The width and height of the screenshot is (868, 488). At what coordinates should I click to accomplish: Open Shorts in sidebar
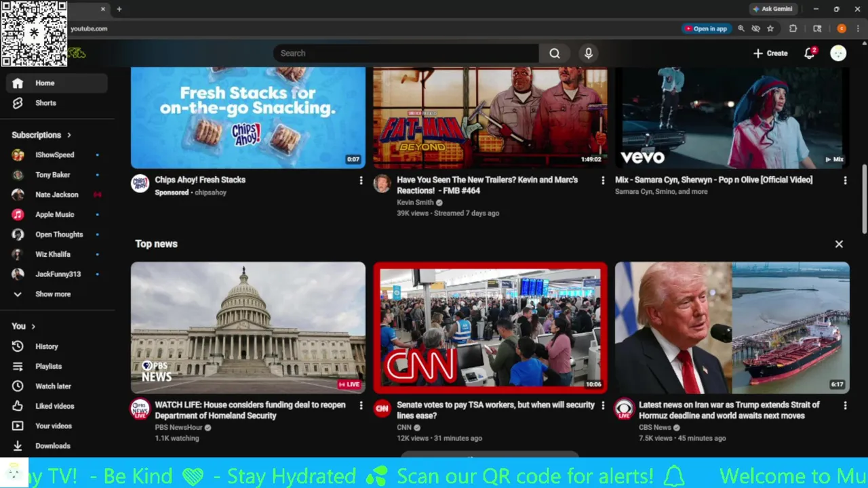pyautogui.click(x=57, y=103)
